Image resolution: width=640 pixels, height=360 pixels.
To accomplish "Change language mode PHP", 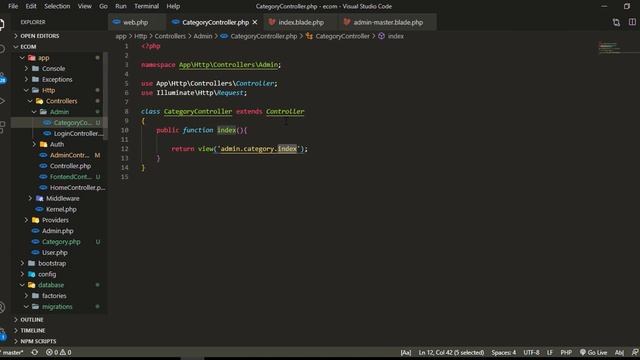I will click(566, 352).
